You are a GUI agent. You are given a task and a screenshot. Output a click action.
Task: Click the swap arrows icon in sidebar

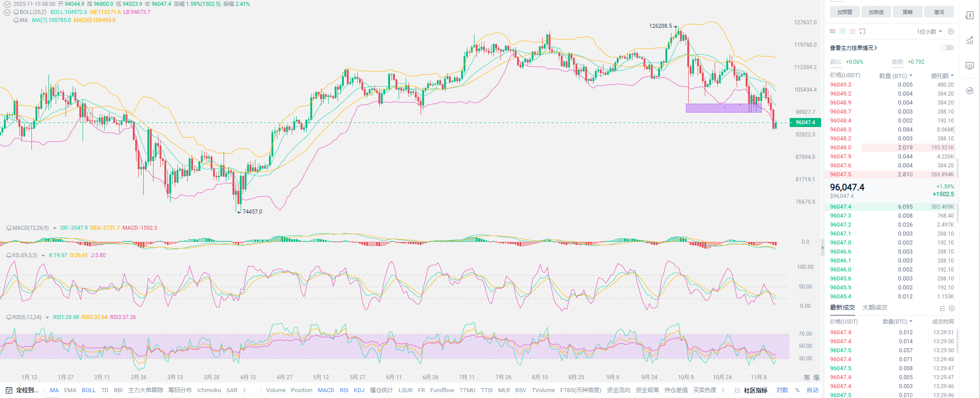coord(969,91)
